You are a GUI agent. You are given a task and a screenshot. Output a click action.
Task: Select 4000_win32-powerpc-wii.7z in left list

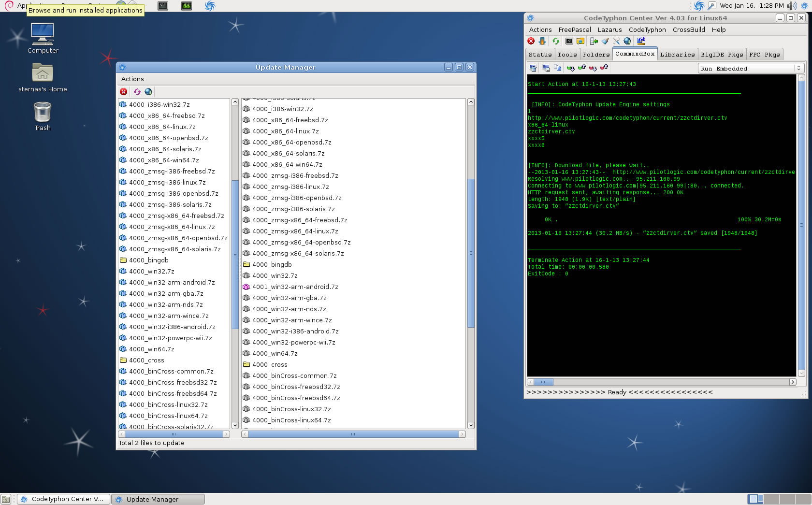(170, 338)
